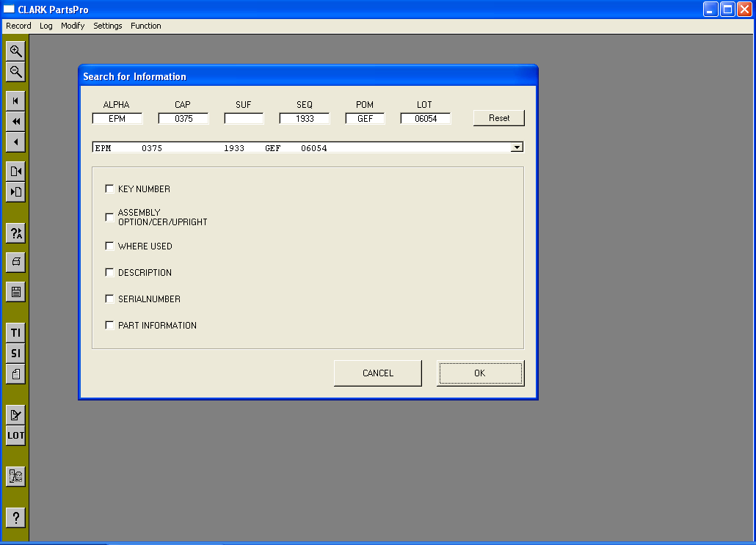
Task: Click the printer icon in the sidebar
Action: pos(15,262)
